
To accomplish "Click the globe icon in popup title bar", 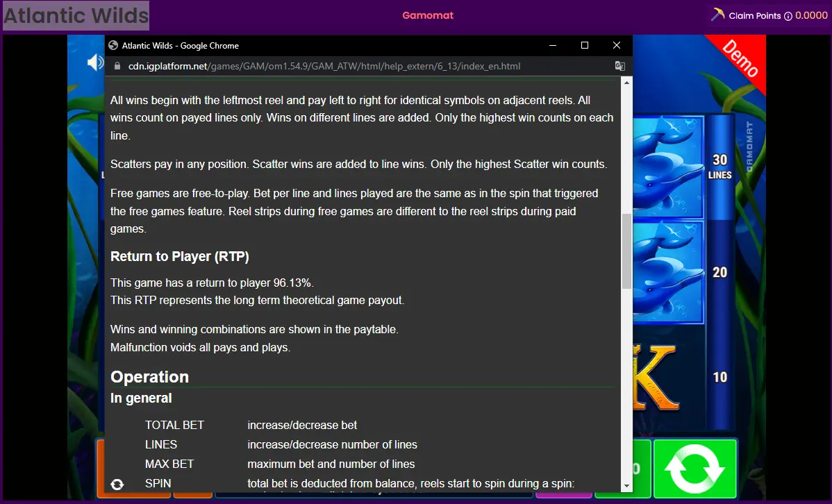I will click(113, 45).
